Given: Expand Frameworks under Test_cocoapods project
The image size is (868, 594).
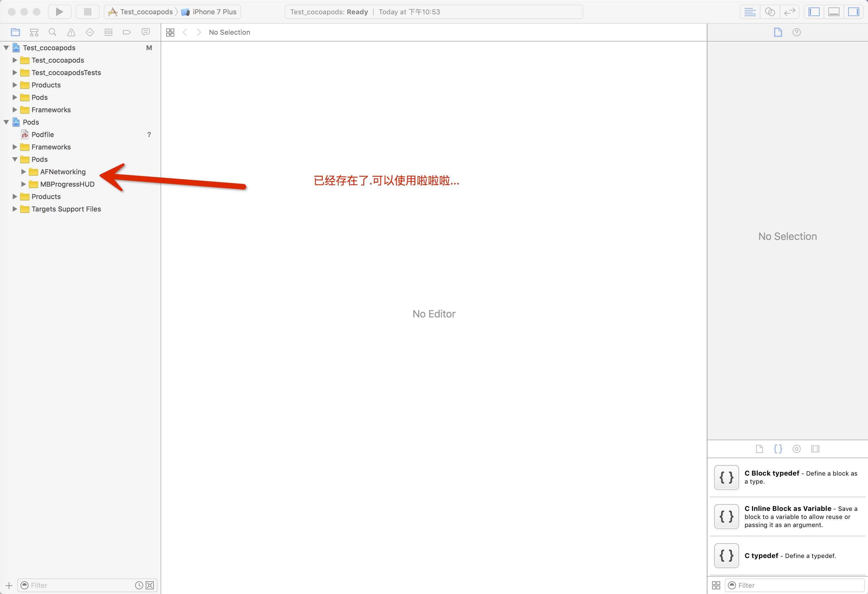Looking at the screenshot, I should tap(15, 109).
